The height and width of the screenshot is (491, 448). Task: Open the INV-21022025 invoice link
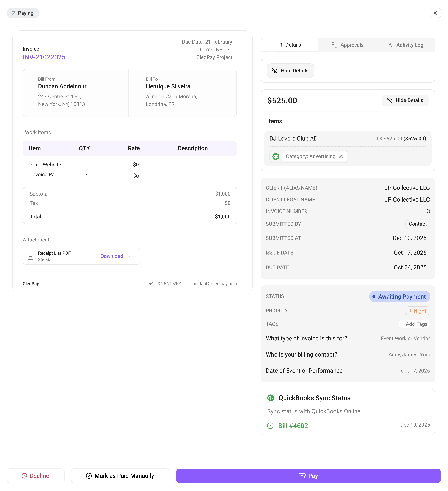[44, 57]
